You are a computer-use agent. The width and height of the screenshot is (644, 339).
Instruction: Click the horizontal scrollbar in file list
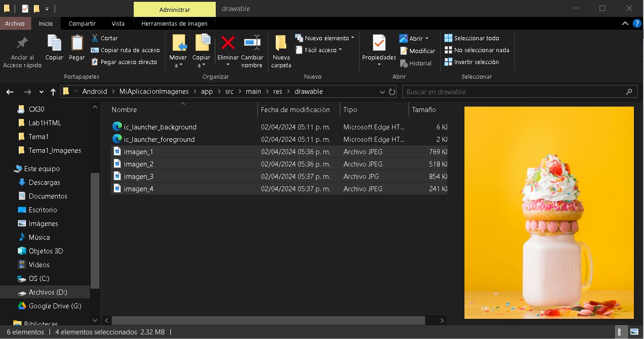point(268,321)
